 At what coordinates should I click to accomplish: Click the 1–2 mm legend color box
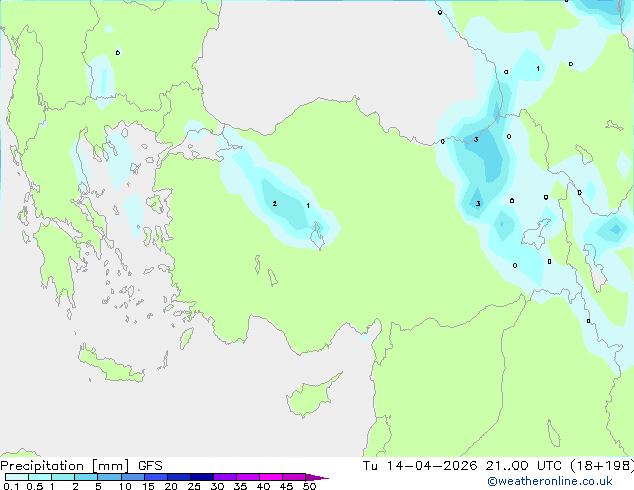point(63,477)
